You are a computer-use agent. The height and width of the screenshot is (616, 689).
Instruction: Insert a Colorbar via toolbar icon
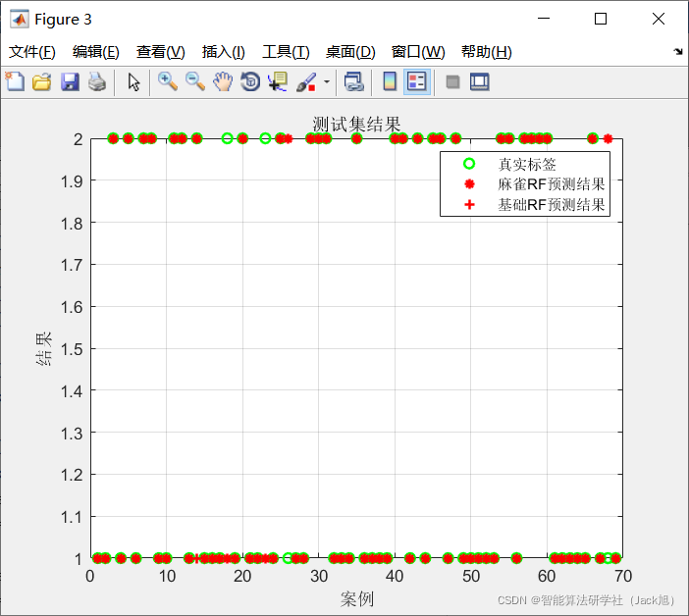390,81
